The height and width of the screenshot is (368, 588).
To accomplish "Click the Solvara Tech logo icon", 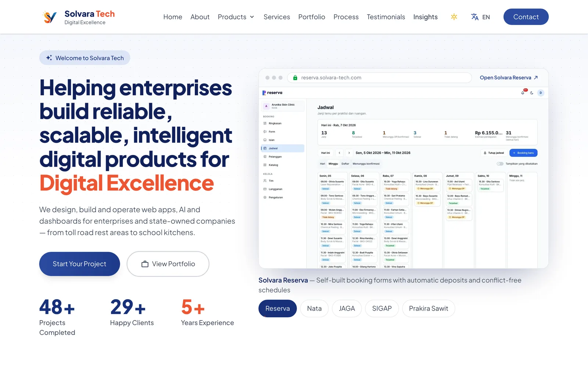I will coord(50,17).
